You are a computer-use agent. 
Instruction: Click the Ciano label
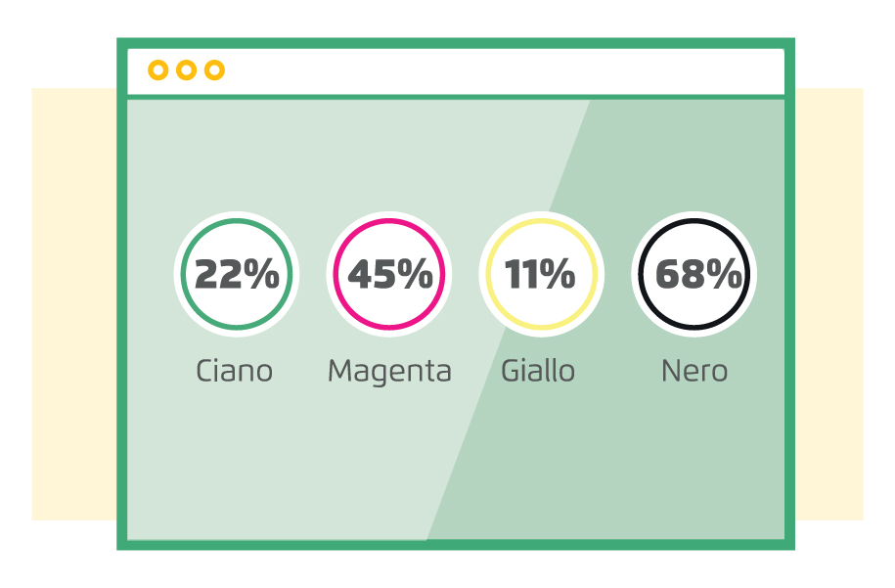coord(234,371)
